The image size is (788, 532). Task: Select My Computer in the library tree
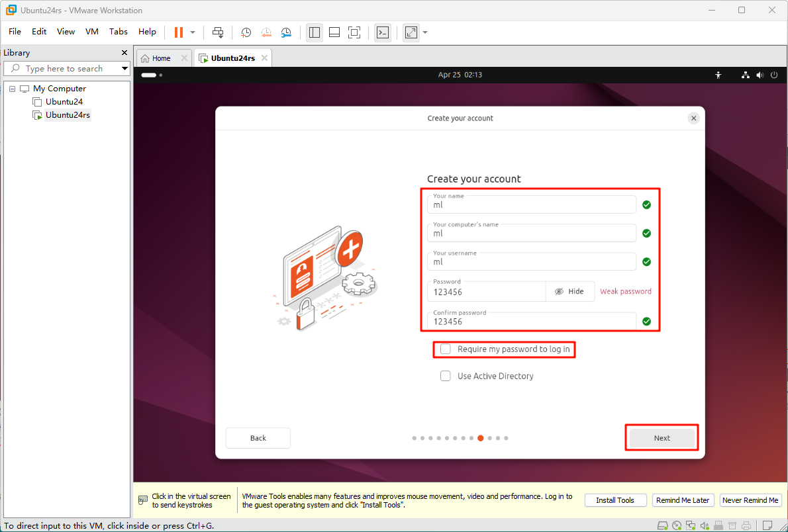click(60, 89)
